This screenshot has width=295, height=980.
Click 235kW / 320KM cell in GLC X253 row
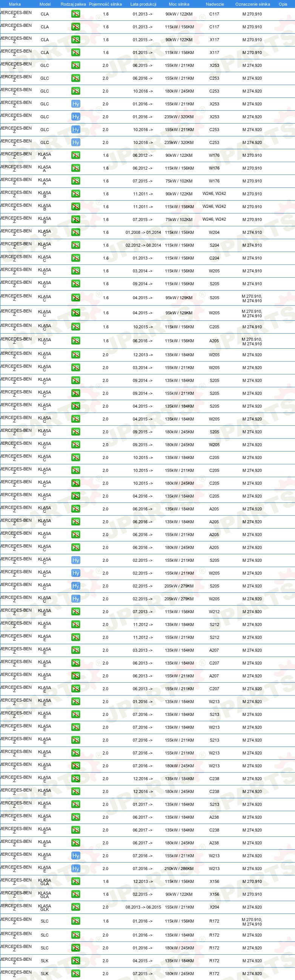pyautogui.click(x=179, y=117)
